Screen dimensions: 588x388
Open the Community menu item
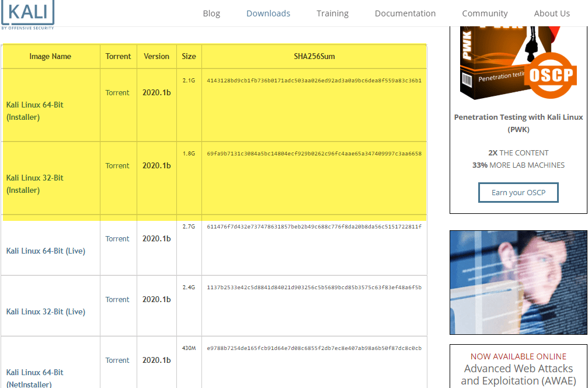pos(485,13)
